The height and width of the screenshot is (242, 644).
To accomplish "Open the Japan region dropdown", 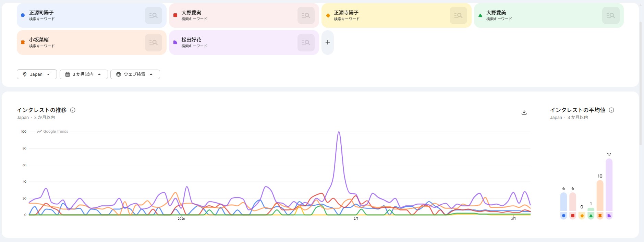I will 37,74.
